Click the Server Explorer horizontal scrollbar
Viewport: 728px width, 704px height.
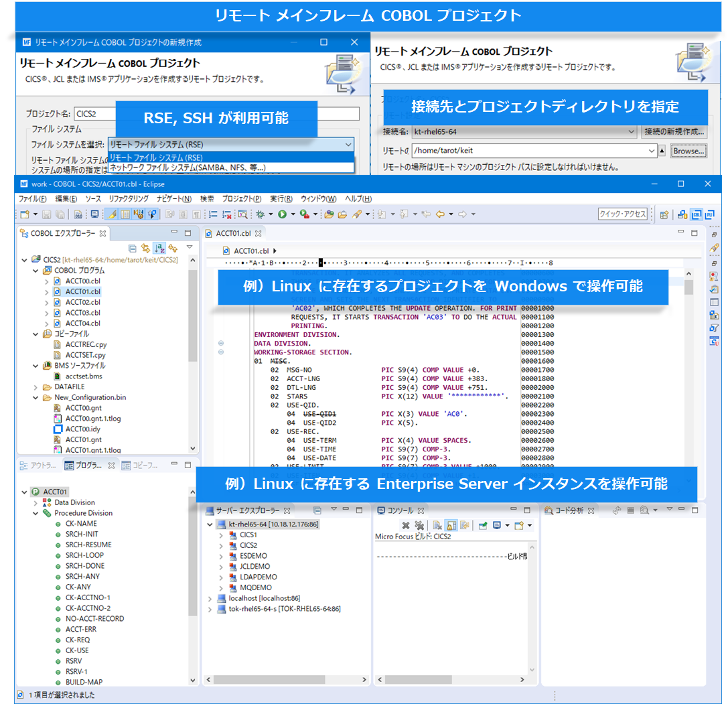287,680
